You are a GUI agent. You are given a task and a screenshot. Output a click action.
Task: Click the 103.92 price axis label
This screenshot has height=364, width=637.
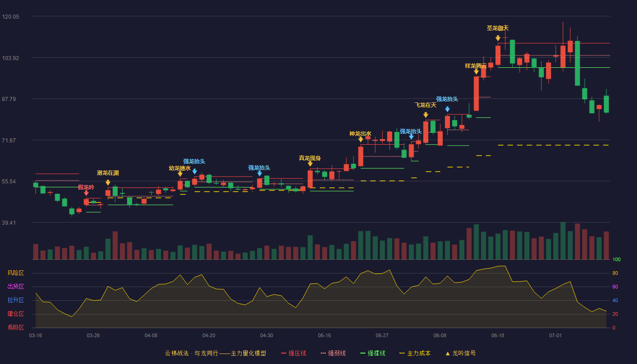pos(11,58)
